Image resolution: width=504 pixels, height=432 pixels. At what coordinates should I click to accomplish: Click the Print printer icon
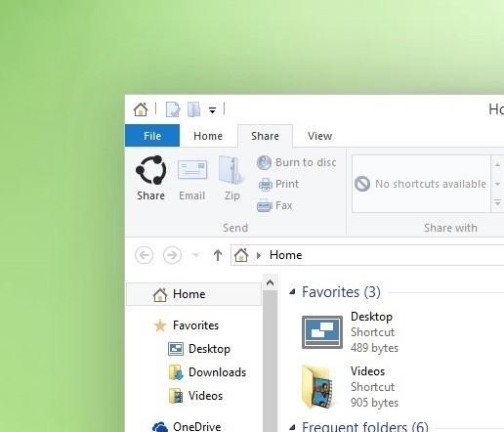[x=266, y=184]
